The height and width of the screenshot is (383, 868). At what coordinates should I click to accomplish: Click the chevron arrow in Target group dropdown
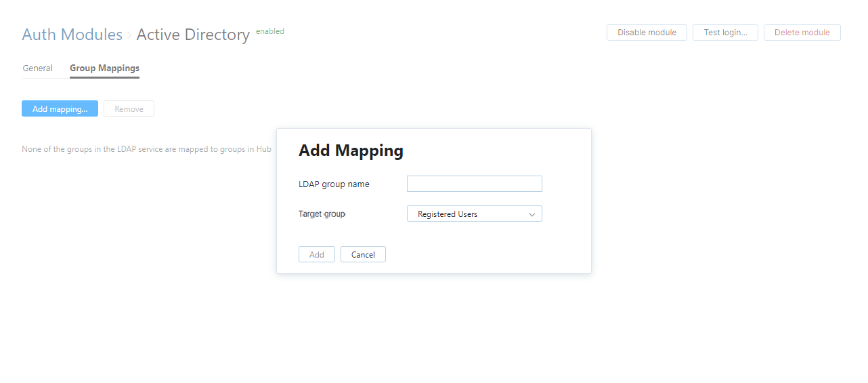coord(532,214)
